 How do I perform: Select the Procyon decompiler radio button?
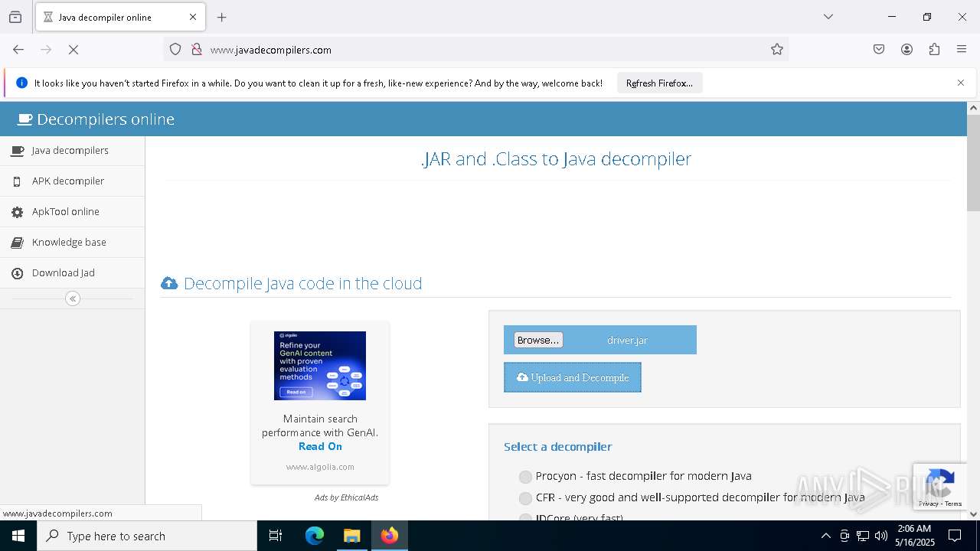525,477
